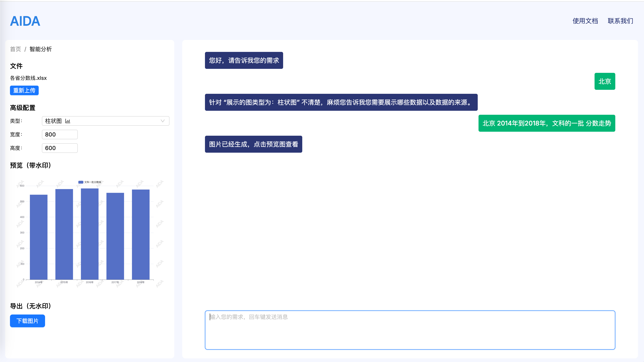
Task: Open the 使用文档 documentation page
Action: point(585,21)
